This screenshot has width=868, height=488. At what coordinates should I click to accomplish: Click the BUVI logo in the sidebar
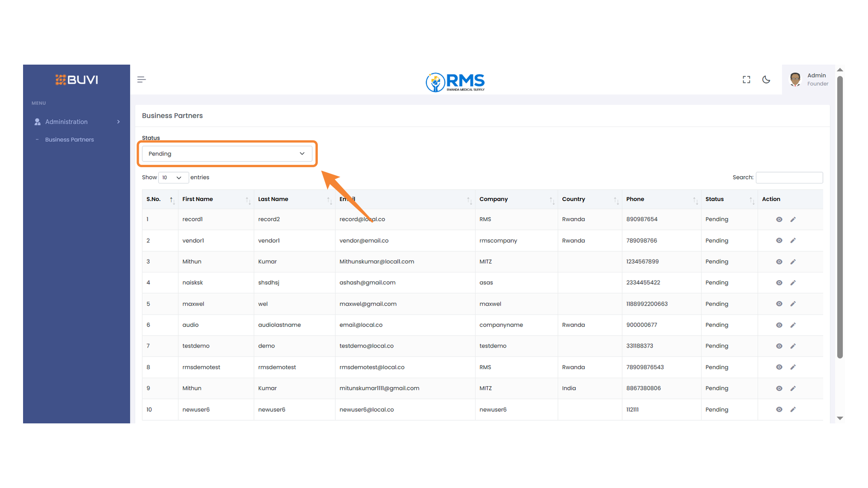coord(76,80)
